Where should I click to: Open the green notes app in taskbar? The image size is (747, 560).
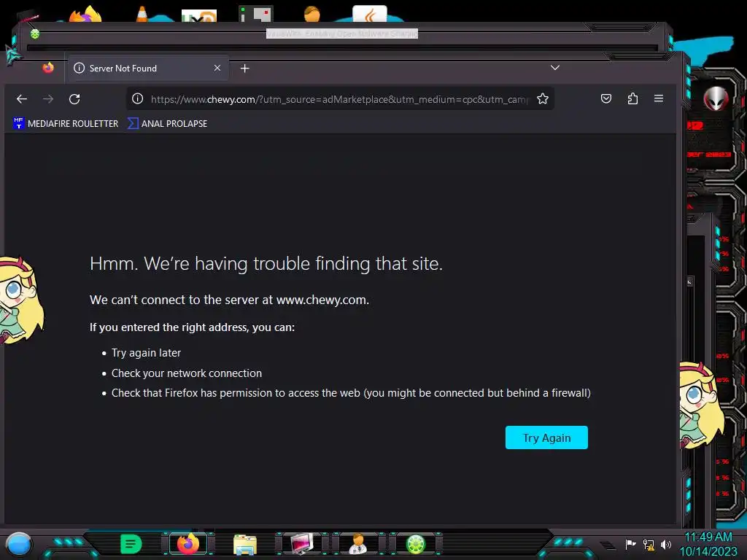coord(131,544)
